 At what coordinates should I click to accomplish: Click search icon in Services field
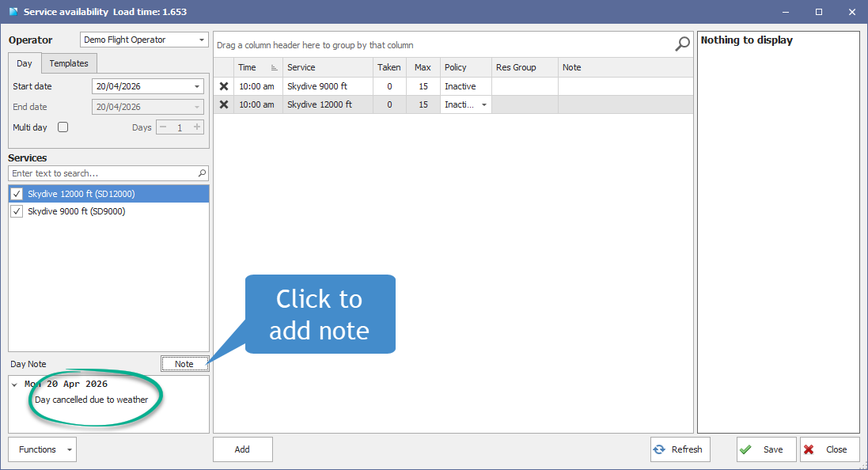pos(202,173)
